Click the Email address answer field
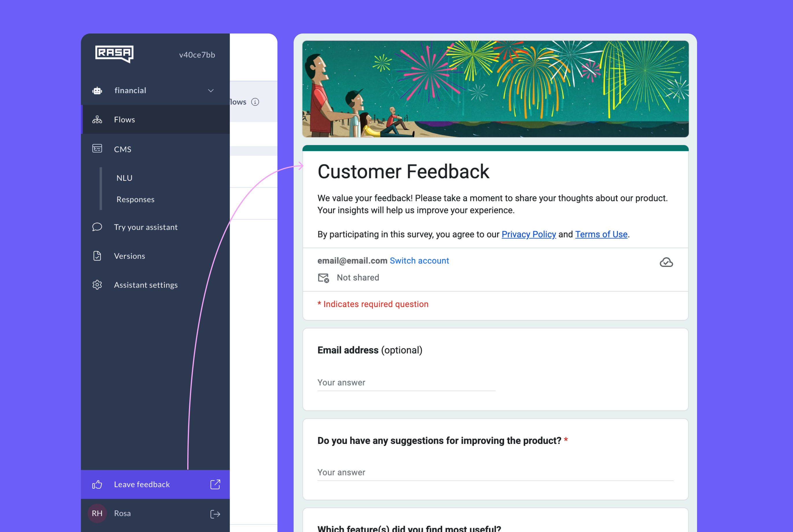 click(406, 383)
